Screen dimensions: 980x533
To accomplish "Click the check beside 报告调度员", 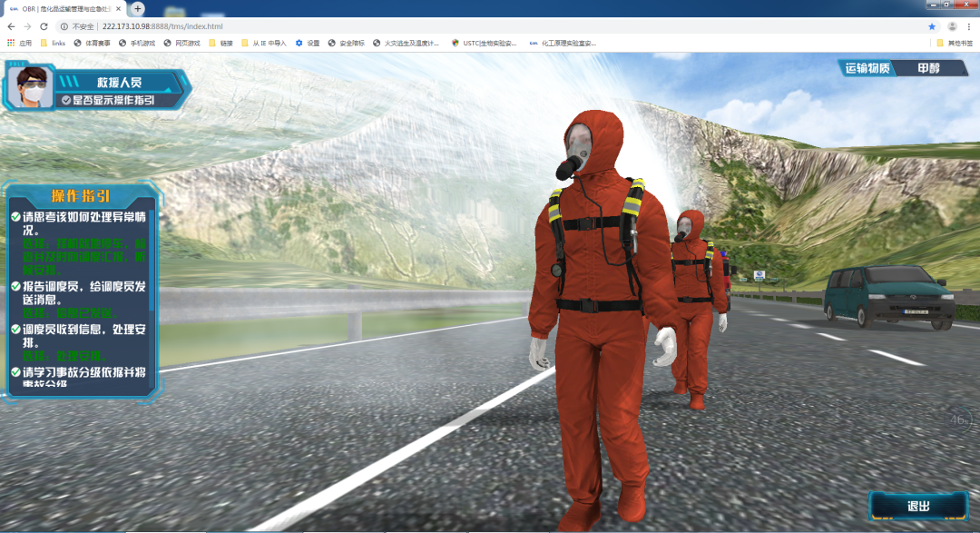I will point(15,287).
